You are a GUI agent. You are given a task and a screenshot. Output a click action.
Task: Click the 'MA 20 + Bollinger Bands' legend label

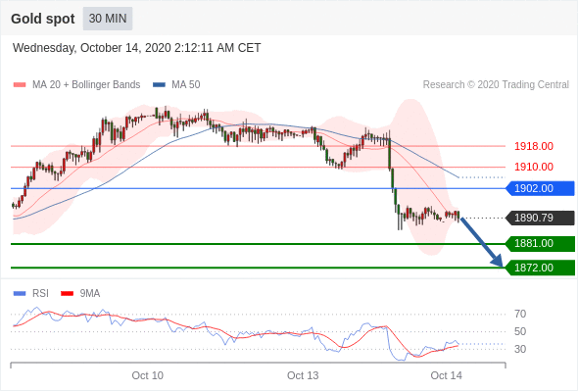(86, 85)
